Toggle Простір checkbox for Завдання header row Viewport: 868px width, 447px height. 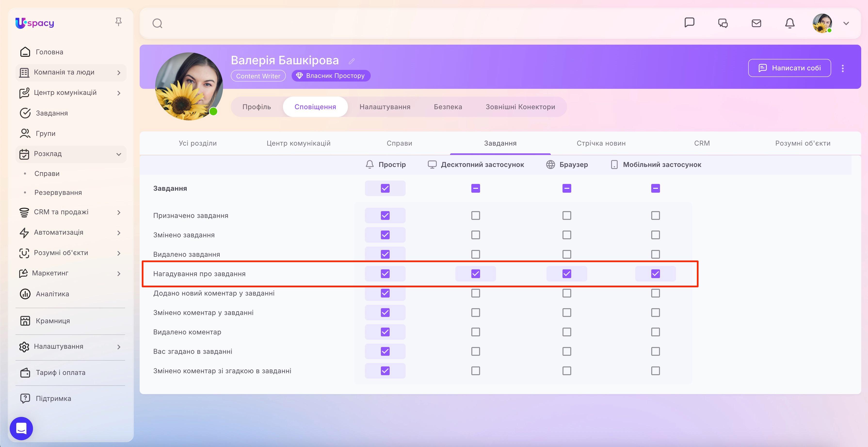pos(385,188)
